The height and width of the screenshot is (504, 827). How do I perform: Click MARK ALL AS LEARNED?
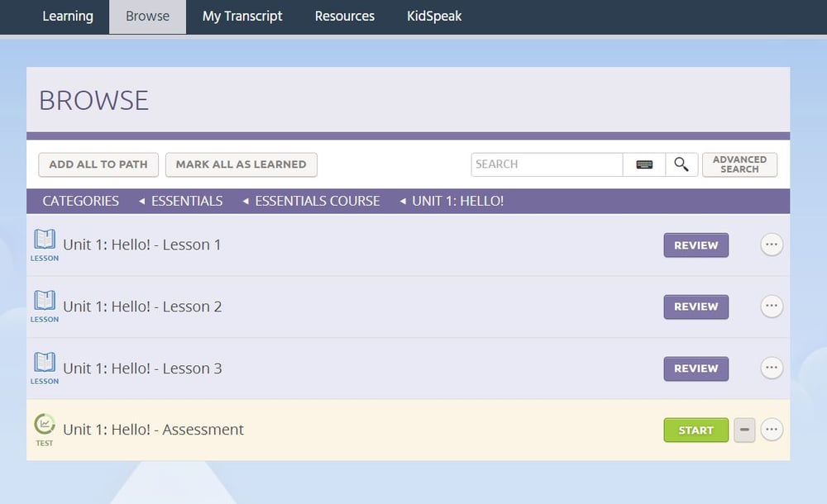(x=241, y=164)
